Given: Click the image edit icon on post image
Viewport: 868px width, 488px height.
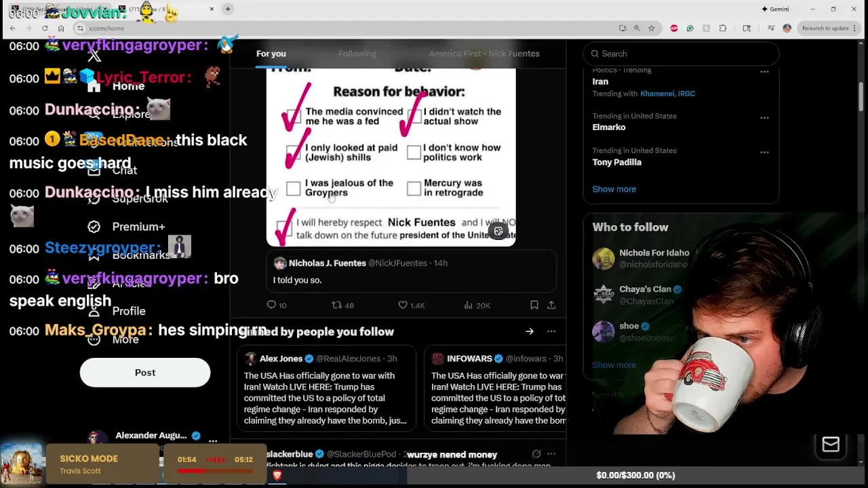Looking at the screenshot, I should pos(498,231).
